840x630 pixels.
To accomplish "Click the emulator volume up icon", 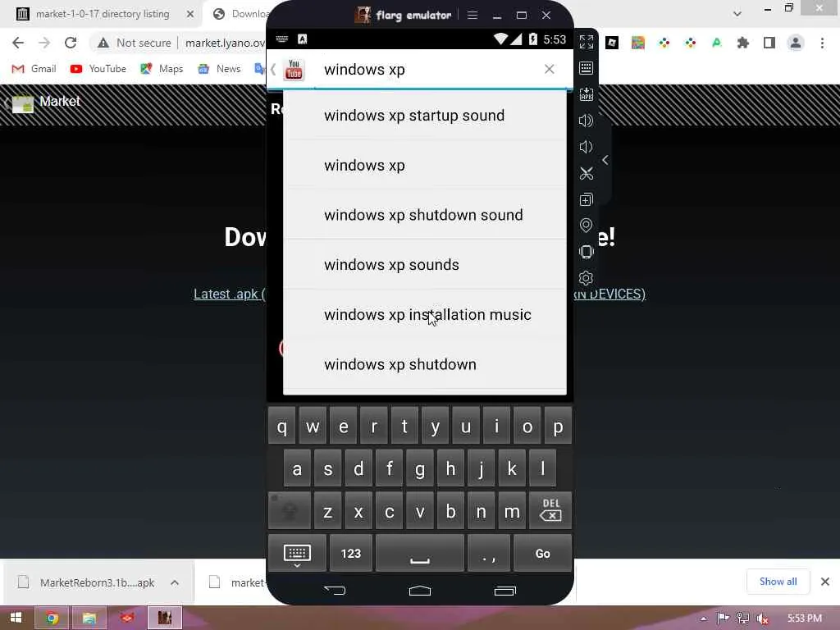I will (586, 121).
